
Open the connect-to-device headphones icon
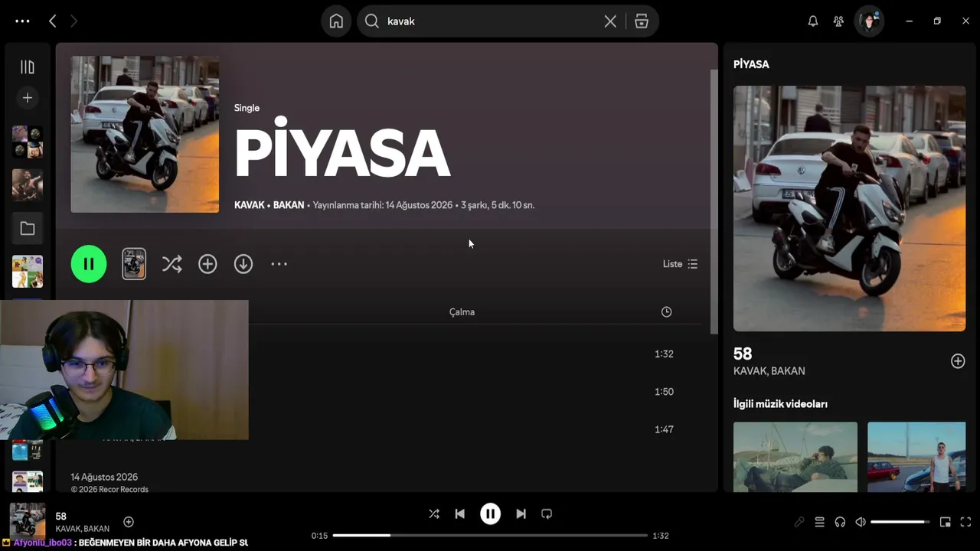(x=840, y=522)
